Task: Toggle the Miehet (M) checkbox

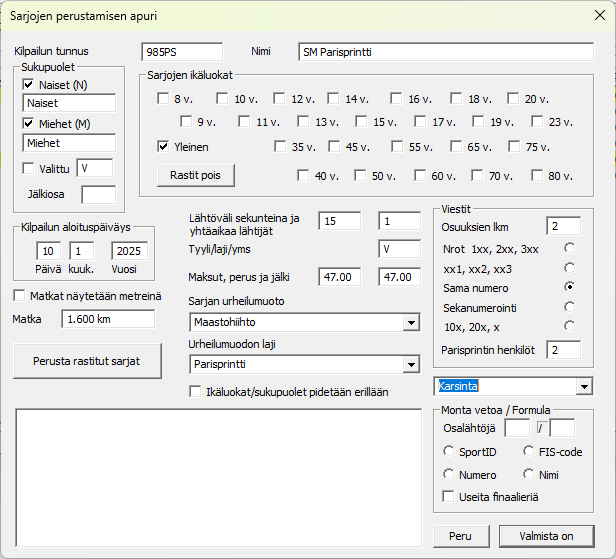Action: click(29, 123)
